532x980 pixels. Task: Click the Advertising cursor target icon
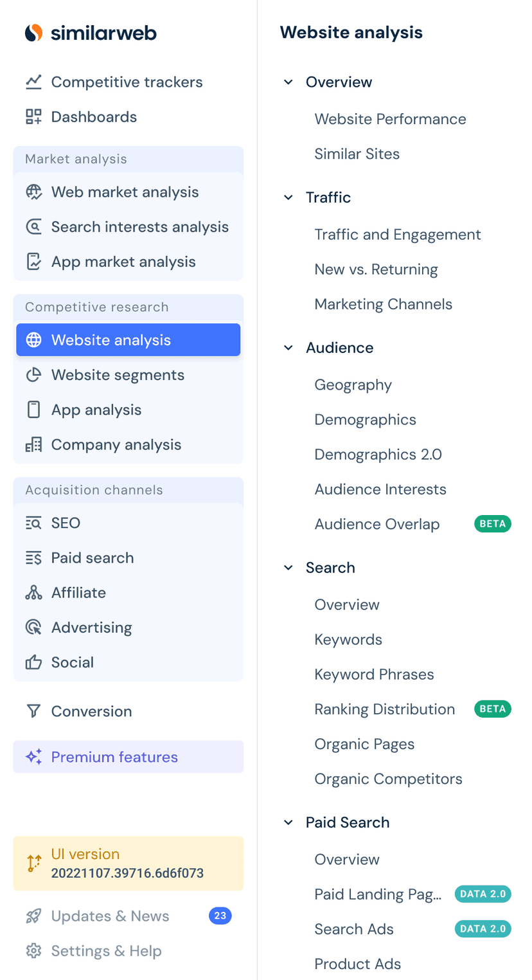click(33, 626)
